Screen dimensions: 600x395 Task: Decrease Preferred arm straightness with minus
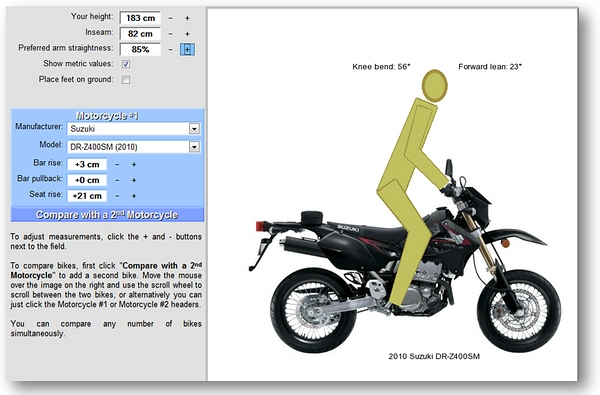click(x=170, y=49)
